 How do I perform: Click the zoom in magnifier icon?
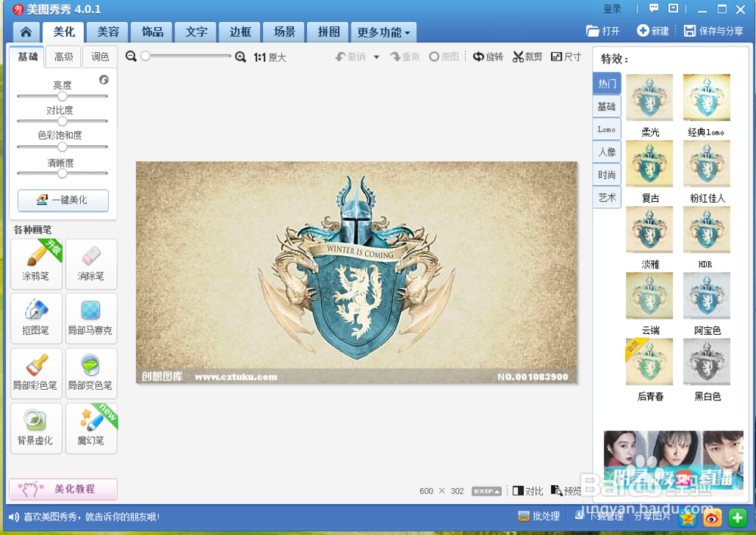tap(240, 57)
